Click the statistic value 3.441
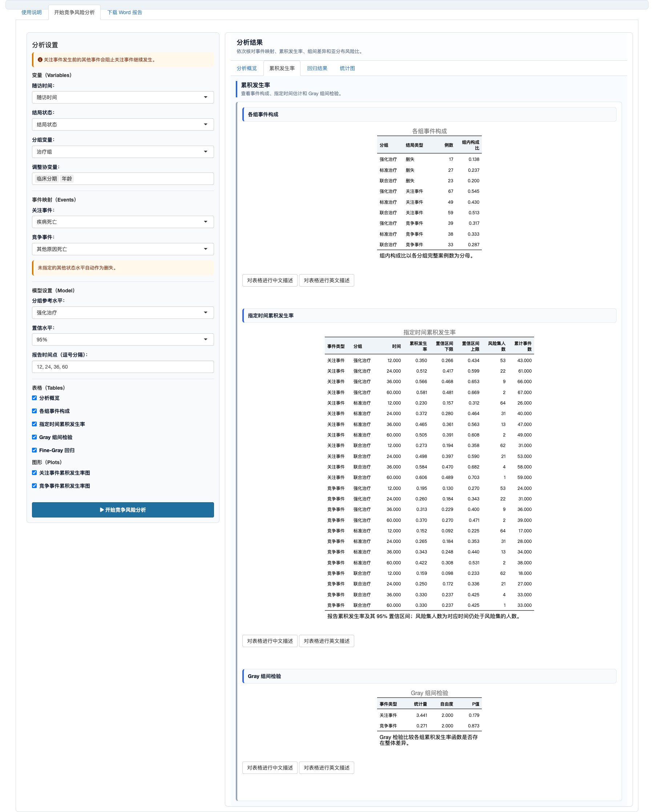 coord(421,715)
